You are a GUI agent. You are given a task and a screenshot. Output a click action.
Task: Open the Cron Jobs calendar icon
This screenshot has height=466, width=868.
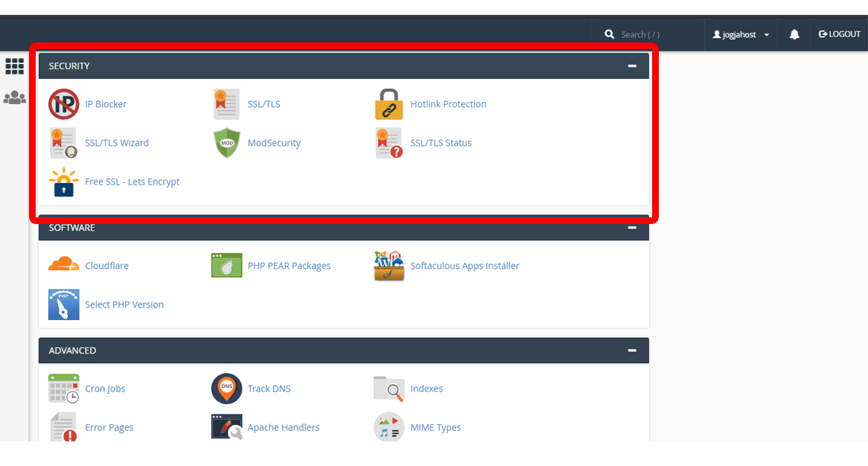pyautogui.click(x=63, y=389)
